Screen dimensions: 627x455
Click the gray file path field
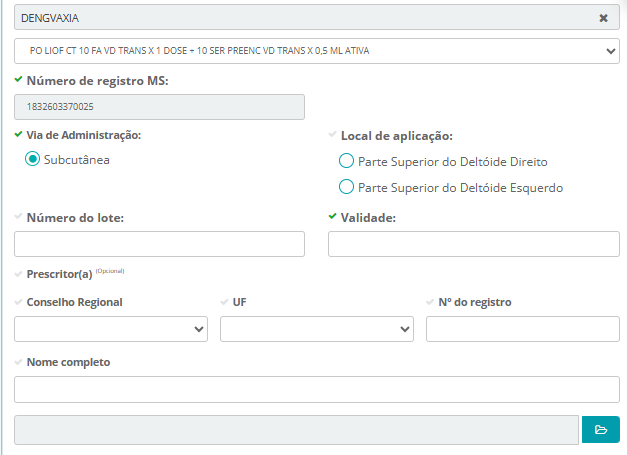[296, 430]
